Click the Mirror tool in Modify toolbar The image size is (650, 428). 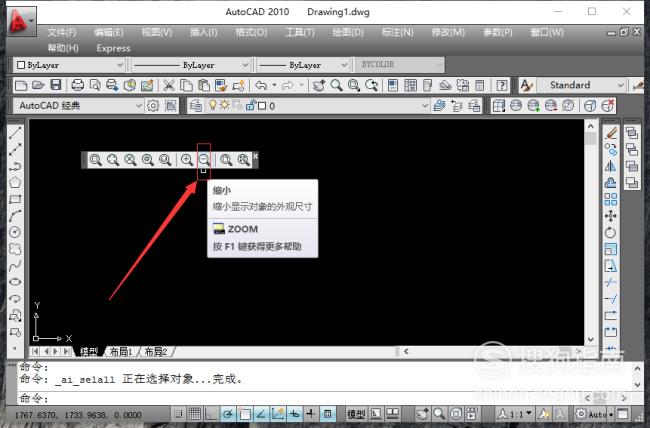click(x=611, y=166)
